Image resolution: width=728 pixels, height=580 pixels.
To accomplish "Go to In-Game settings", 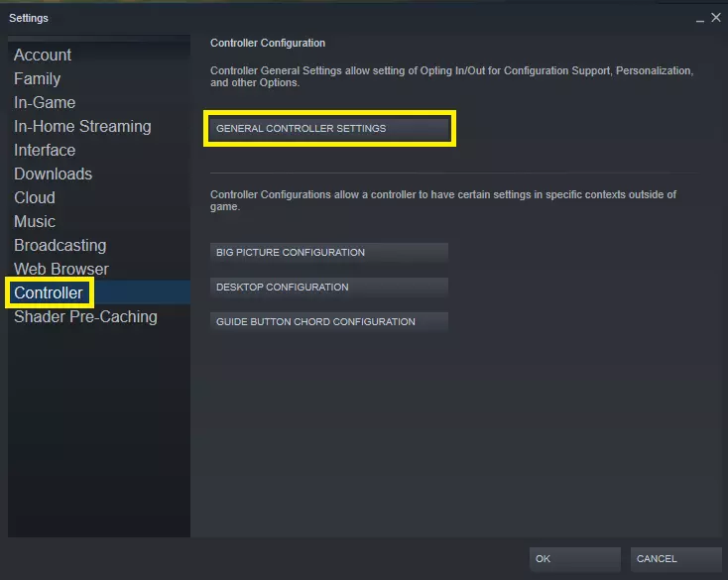I will (99, 102).
